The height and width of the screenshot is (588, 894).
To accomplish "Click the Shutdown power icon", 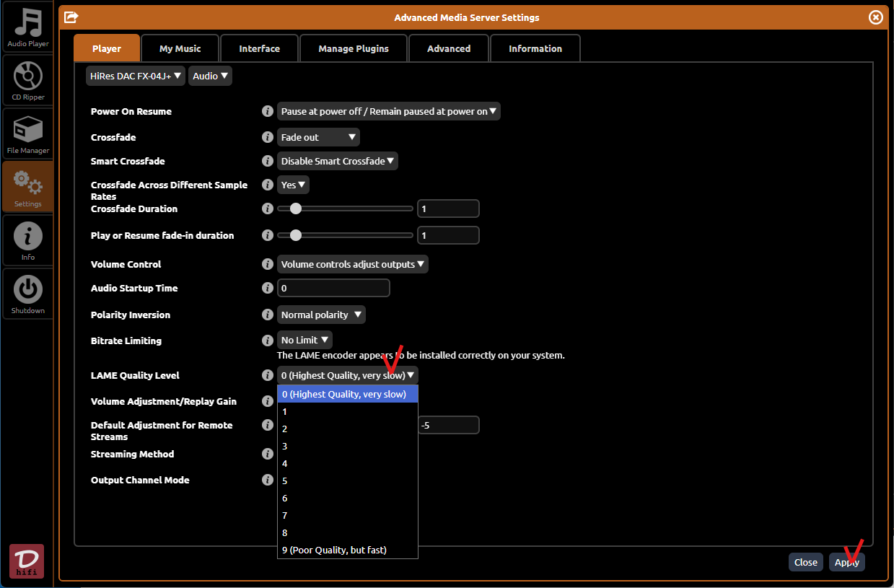I will [27, 294].
